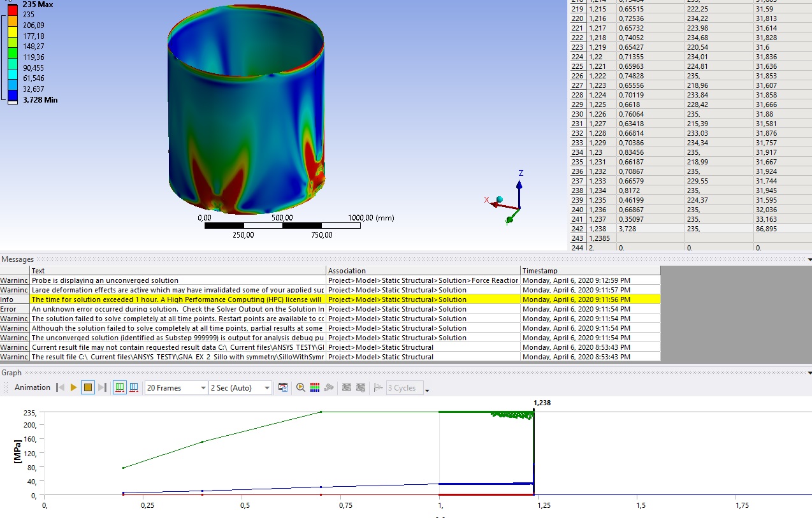Click table row 242 with time 1,238
Screen dimensions: 812x518
pyautogui.click(x=690, y=229)
